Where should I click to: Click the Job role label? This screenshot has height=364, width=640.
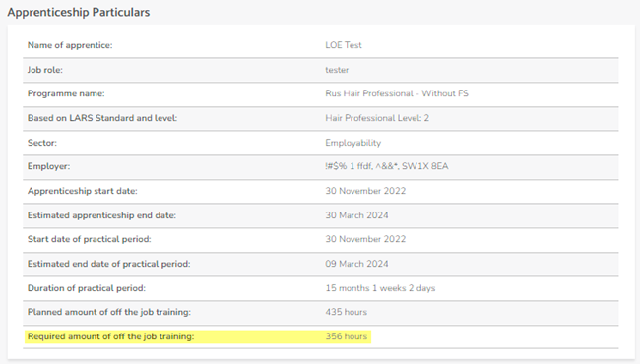click(x=45, y=70)
